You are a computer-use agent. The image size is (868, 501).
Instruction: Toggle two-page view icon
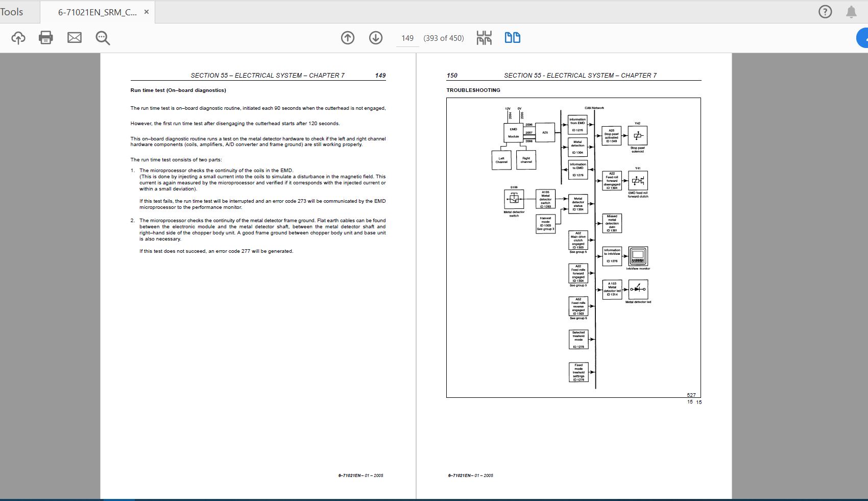point(513,38)
